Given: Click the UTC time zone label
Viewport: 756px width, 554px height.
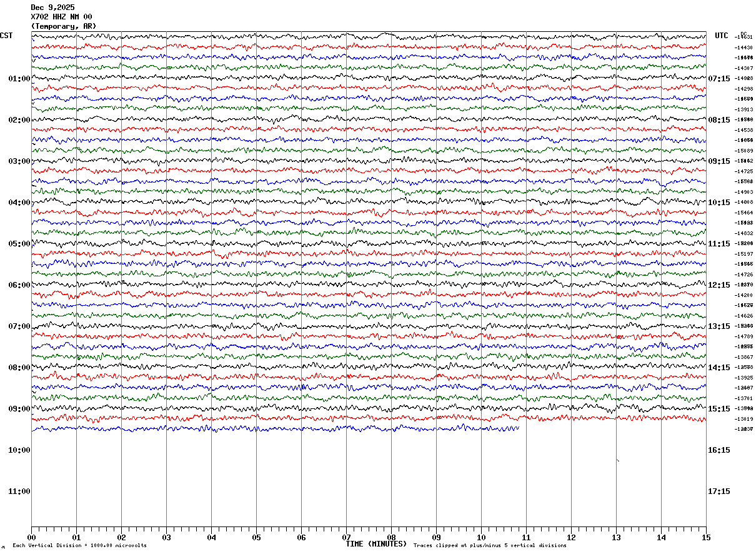Looking at the screenshot, I should click(722, 36).
